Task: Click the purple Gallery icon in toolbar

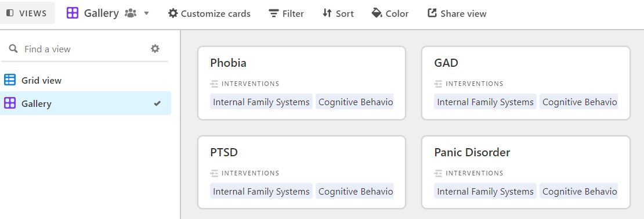Action: 73,13
